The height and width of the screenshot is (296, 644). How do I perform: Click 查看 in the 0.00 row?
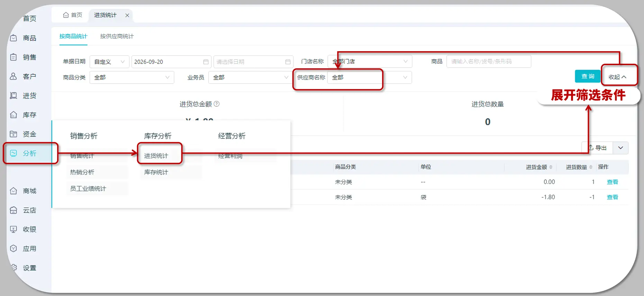click(613, 182)
